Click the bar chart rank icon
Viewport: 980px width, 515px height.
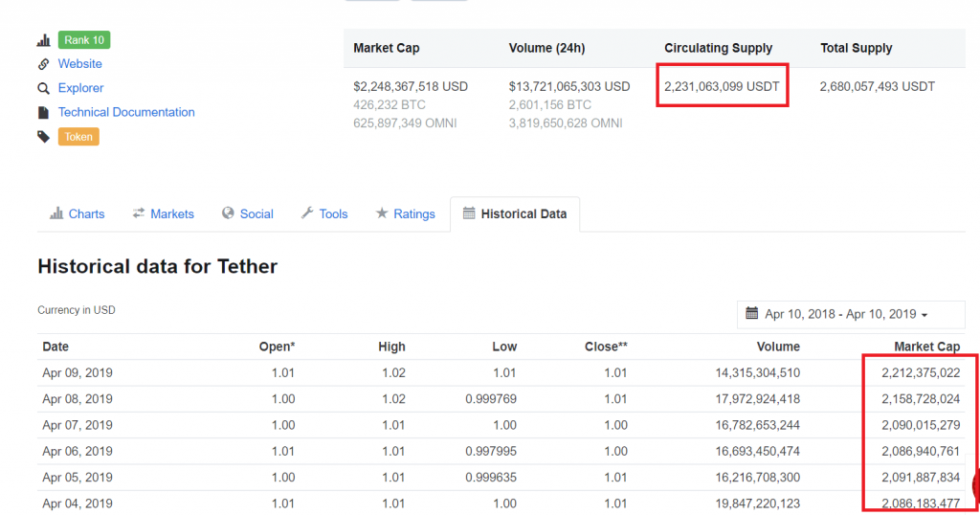pos(43,40)
